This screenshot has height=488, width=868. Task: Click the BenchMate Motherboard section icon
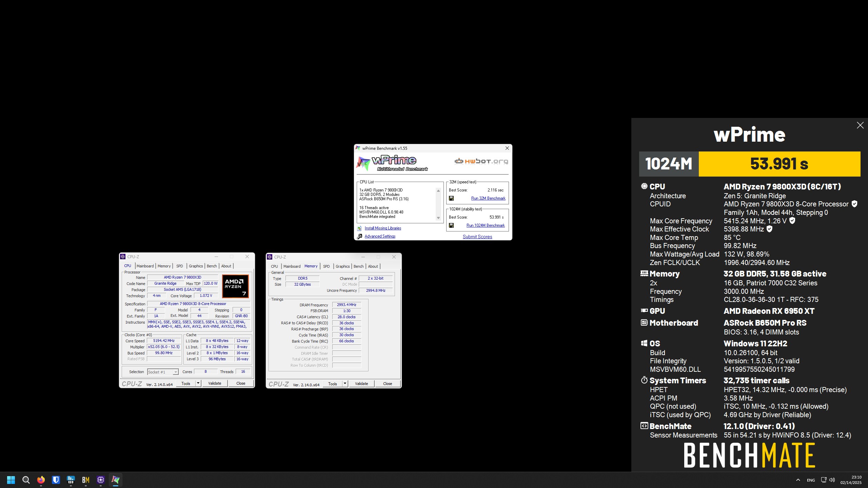tap(644, 323)
